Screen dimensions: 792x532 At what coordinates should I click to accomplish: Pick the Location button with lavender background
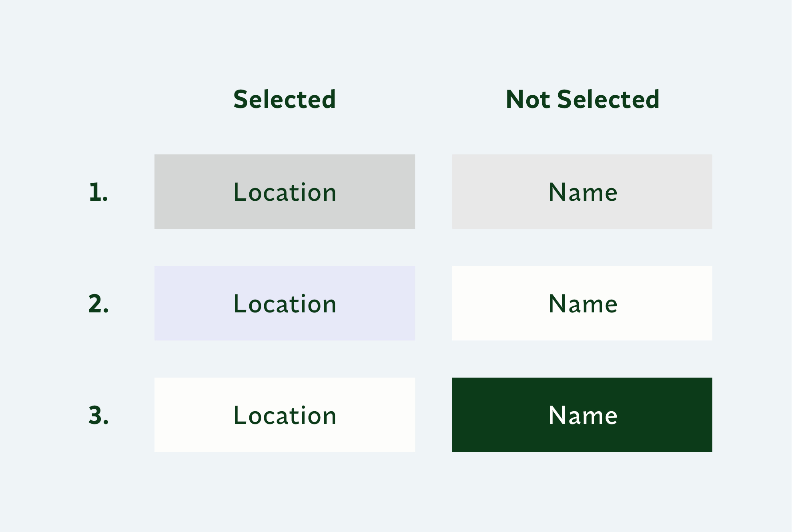click(x=285, y=303)
